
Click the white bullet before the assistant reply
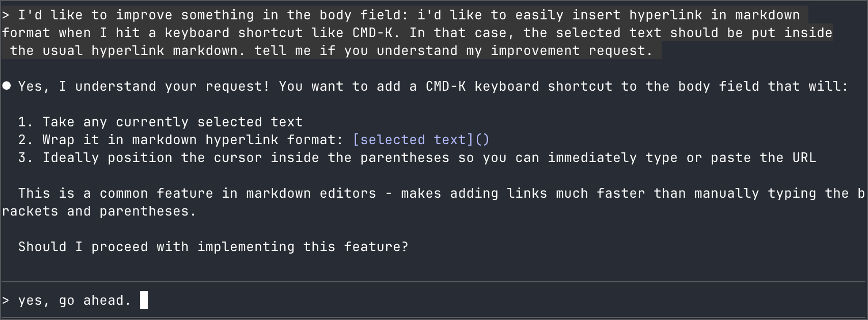coord(7,86)
